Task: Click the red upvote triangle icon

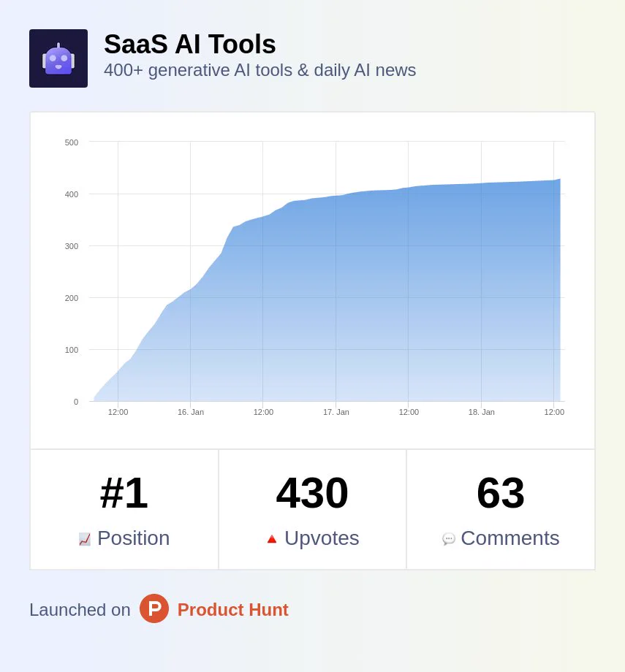Action: tap(271, 539)
